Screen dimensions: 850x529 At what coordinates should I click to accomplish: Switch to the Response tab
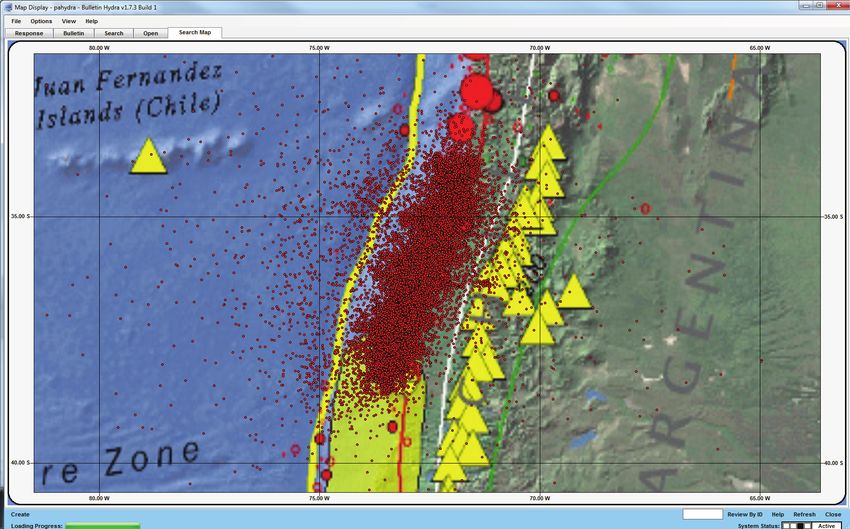(x=29, y=33)
